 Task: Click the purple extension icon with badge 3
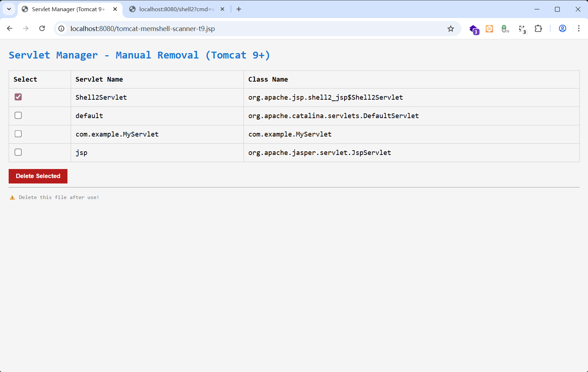pos(474,29)
